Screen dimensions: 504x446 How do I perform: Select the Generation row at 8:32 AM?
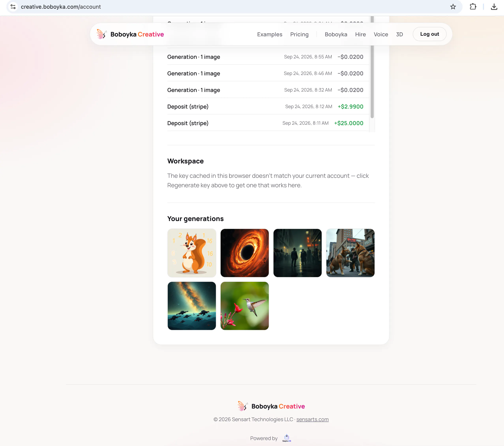(268, 90)
